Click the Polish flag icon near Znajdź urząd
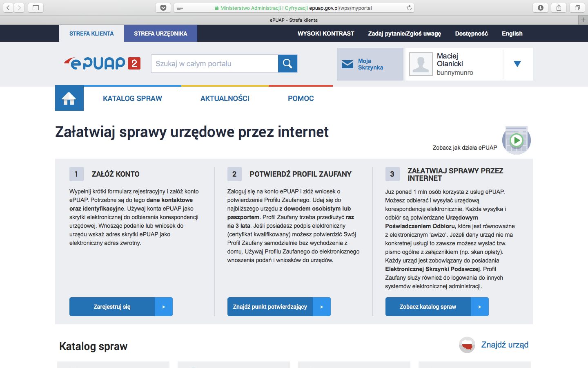The image size is (588, 368). click(467, 345)
